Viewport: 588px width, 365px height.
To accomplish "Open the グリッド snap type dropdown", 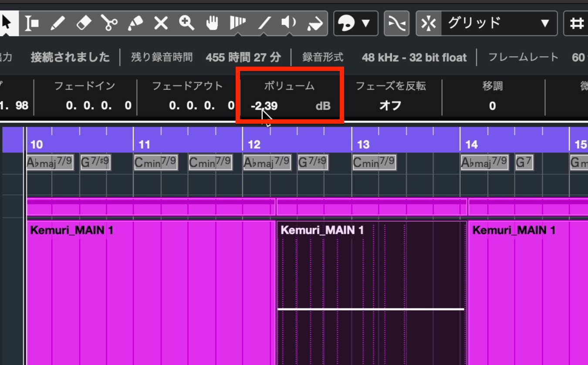I will tap(499, 24).
